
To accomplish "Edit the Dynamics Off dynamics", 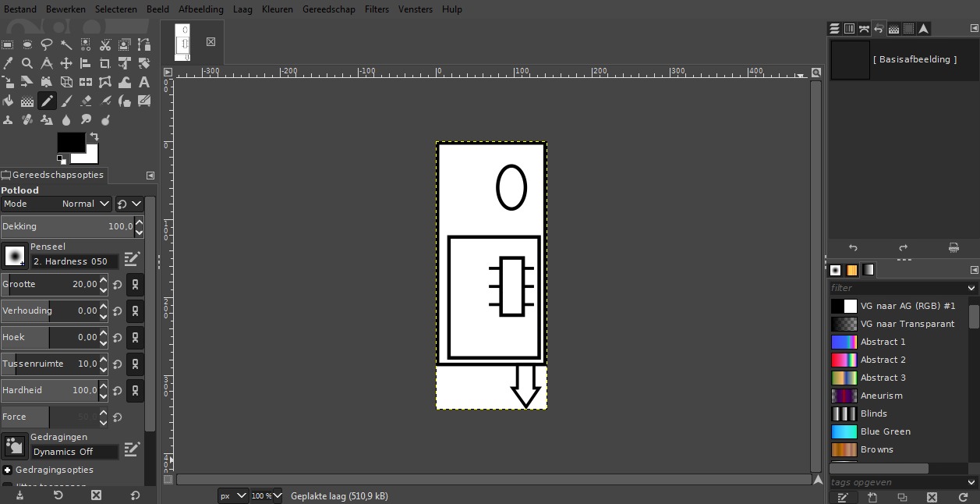I will 132,449.
